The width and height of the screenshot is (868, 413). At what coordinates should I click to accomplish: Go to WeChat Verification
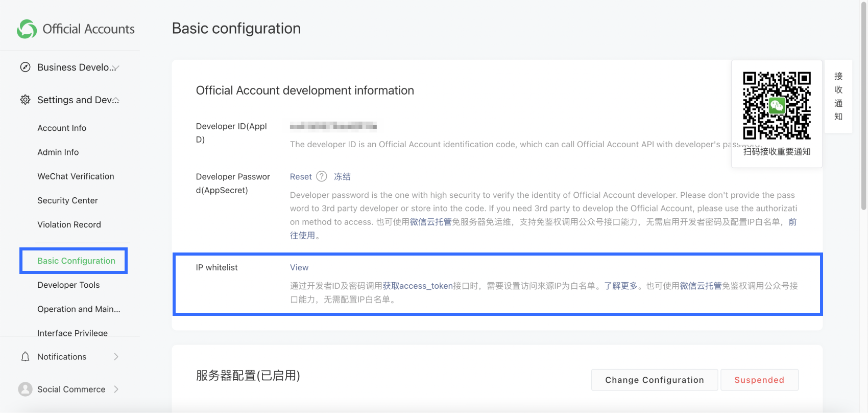[x=76, y=176]
